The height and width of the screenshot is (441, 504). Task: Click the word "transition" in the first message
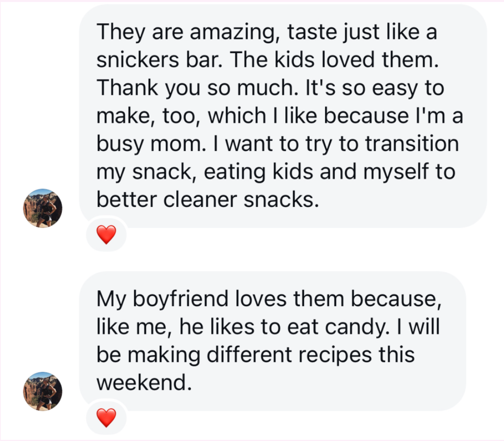[x=412, y=144]
